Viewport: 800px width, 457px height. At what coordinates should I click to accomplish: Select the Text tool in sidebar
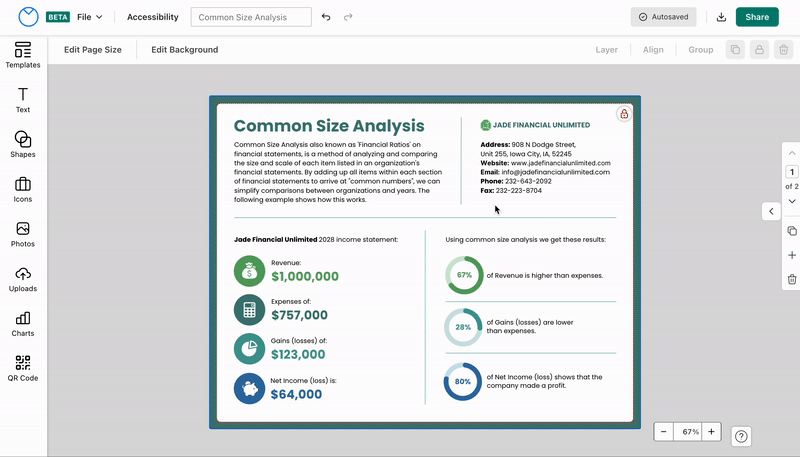point(23,100)
